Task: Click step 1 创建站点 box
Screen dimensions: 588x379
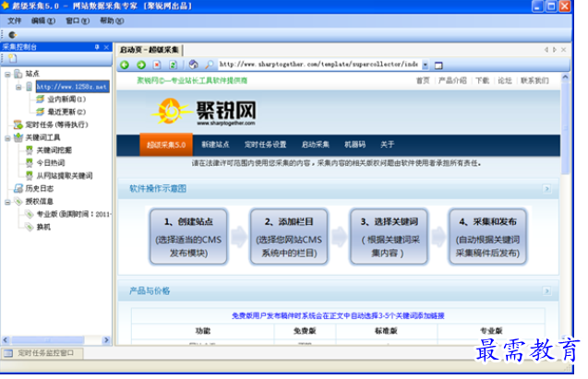Action: pos(188,237)
